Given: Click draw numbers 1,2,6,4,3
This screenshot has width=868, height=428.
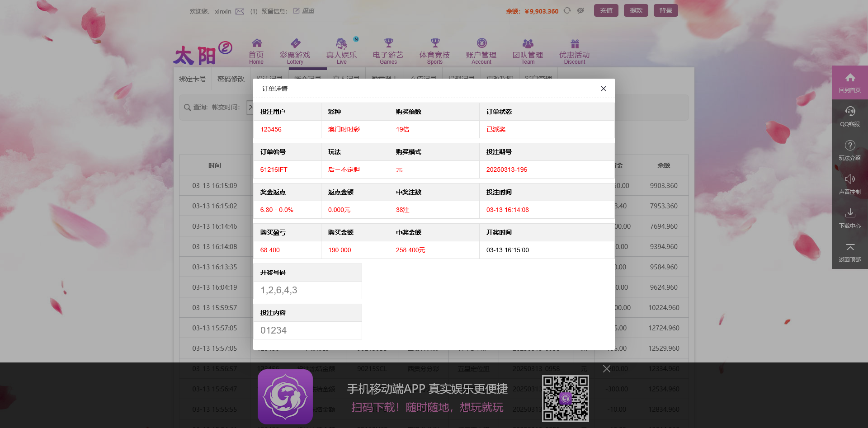Looking at the screenshot, I should click(x=279, y=290).
